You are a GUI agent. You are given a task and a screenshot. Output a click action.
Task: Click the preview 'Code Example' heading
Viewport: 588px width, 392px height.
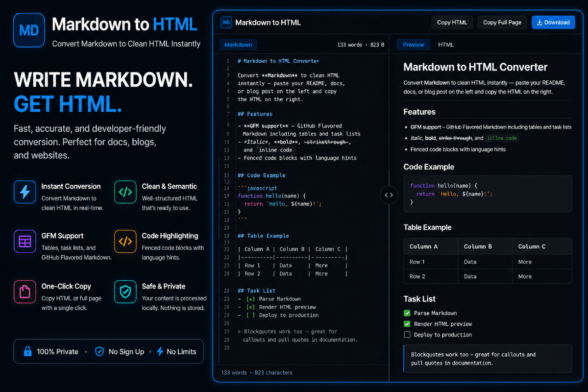click(429, 167)
